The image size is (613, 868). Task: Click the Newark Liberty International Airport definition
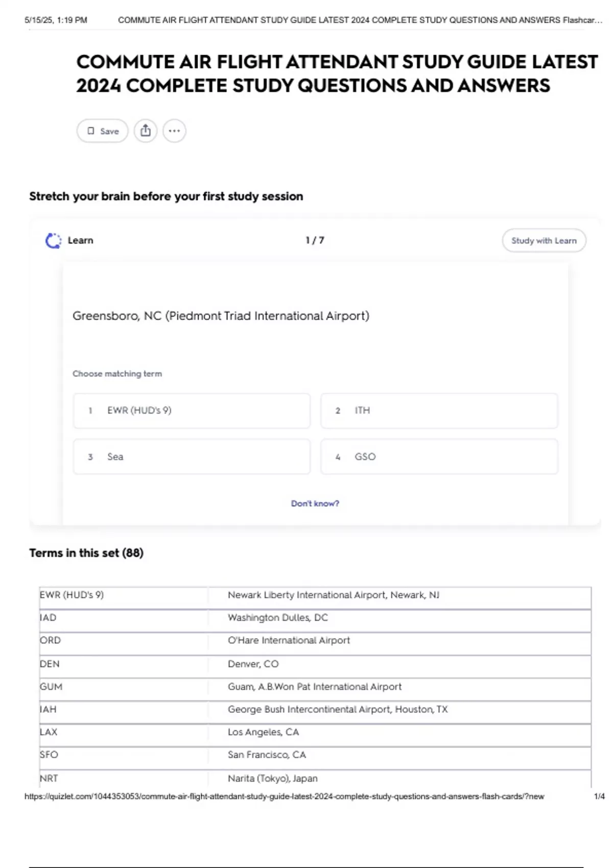coord(333,595)
